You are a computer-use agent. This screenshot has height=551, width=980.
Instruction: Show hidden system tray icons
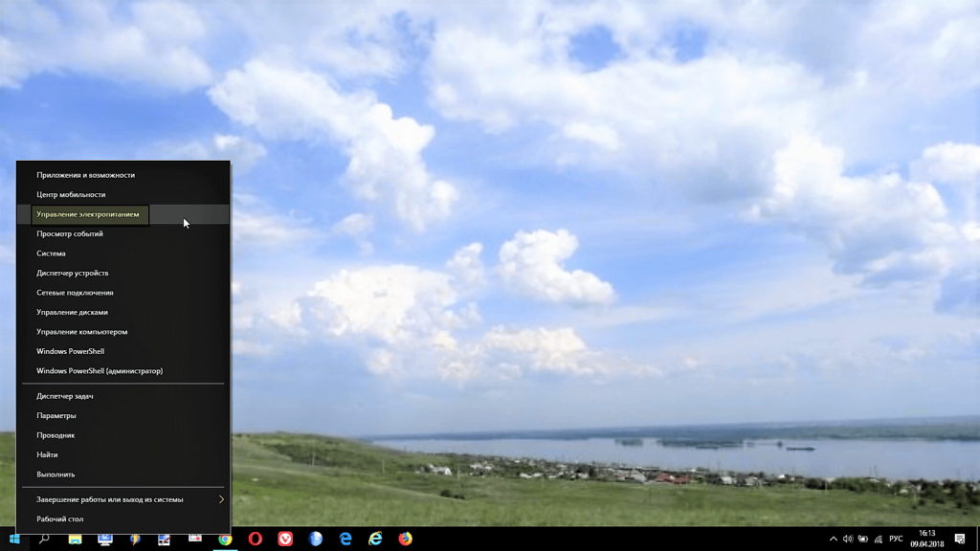click(833, 540)
